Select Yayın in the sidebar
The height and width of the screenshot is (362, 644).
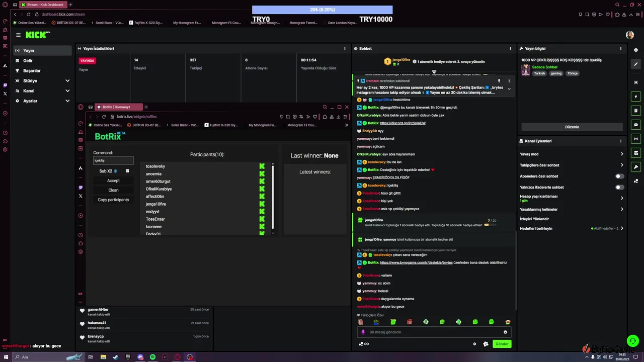tap(43, 51)
